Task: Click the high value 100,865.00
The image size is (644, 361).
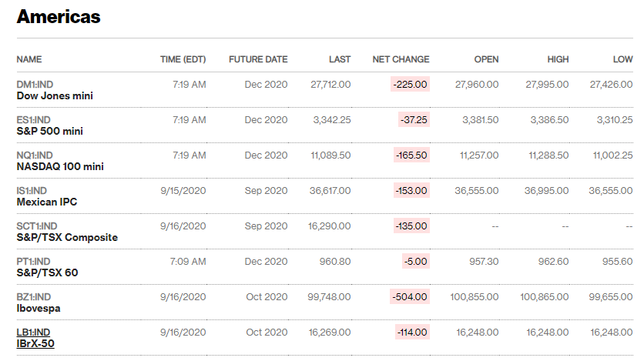Action: pyautogui.click(x=545, y=297)
